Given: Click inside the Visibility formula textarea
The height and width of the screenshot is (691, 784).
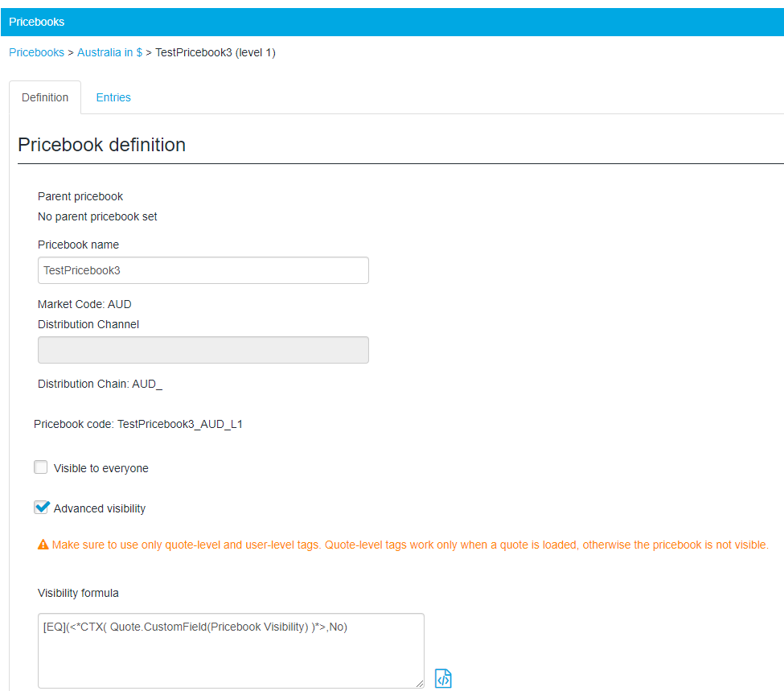Looking at the screenshot, I should click(231, 651).
